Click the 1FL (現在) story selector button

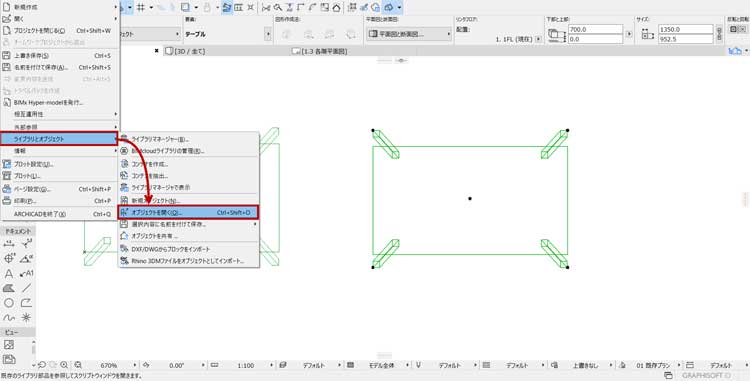539,39
